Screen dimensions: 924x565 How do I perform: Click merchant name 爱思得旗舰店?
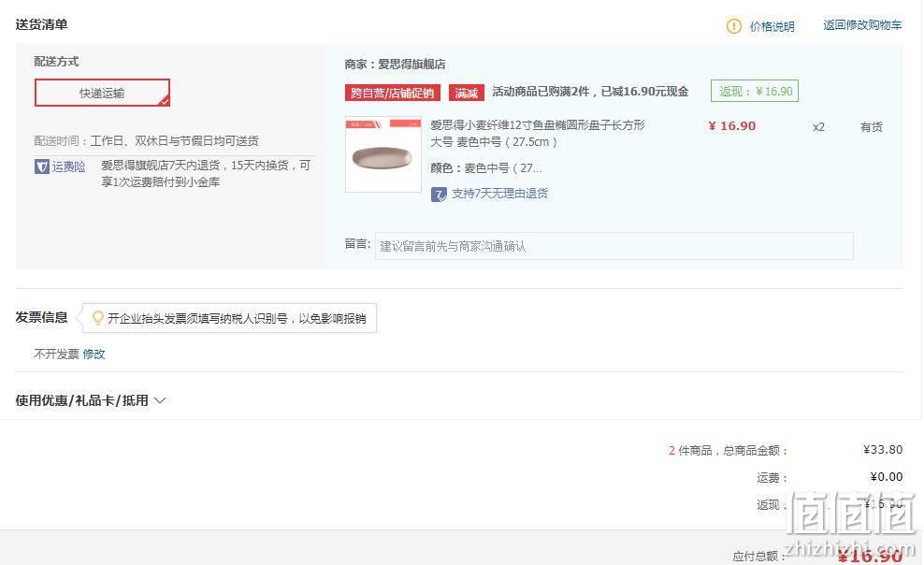(x=411, y=65)
